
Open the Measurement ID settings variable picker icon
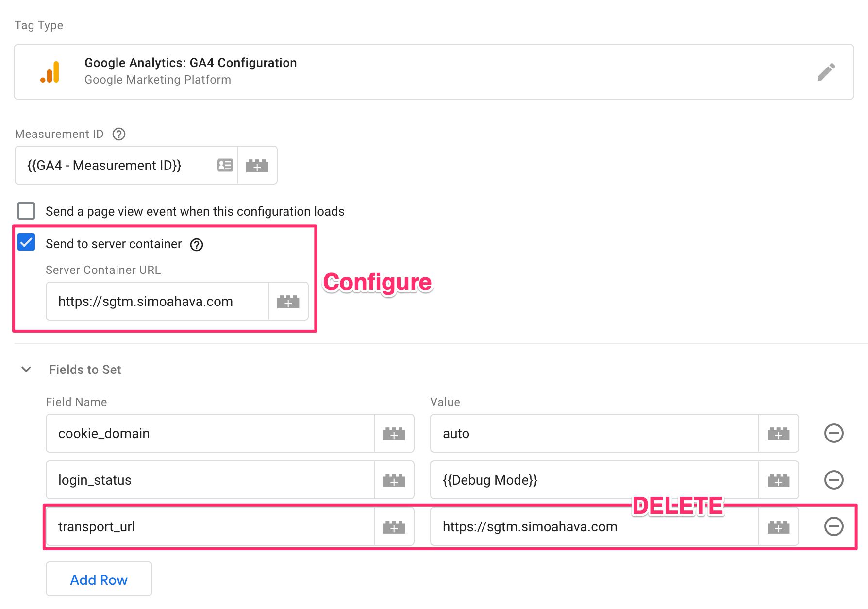[225, 166]
